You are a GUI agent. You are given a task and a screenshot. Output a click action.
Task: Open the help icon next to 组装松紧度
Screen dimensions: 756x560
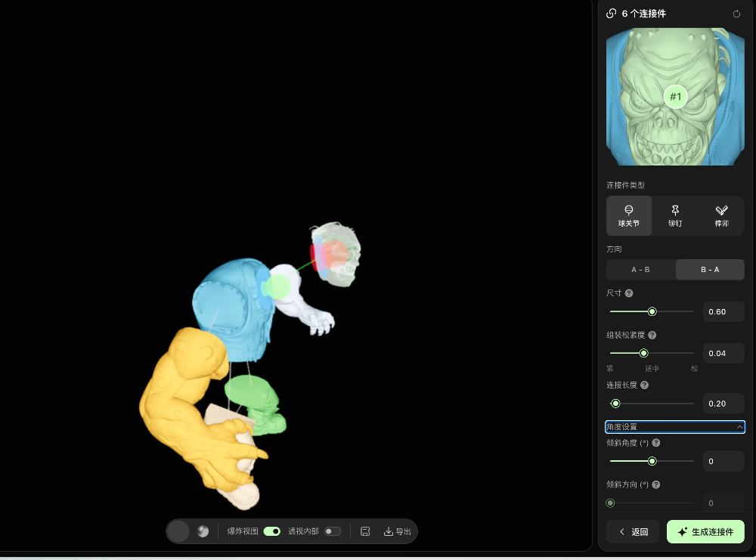tap(652, 335)
